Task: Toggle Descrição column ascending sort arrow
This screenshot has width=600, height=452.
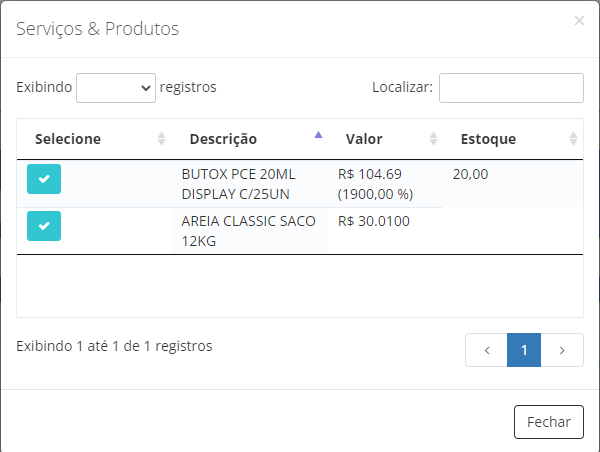Action: click(318, 135)
